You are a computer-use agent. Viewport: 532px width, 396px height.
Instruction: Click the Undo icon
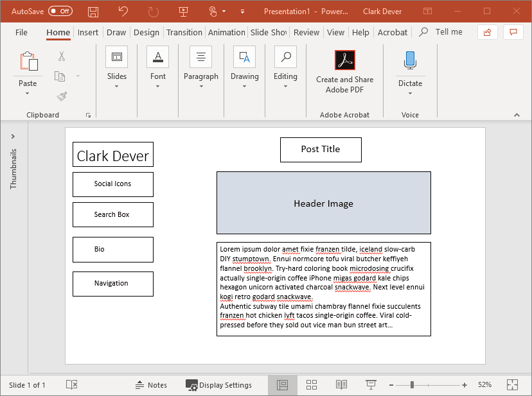[122, 11]
